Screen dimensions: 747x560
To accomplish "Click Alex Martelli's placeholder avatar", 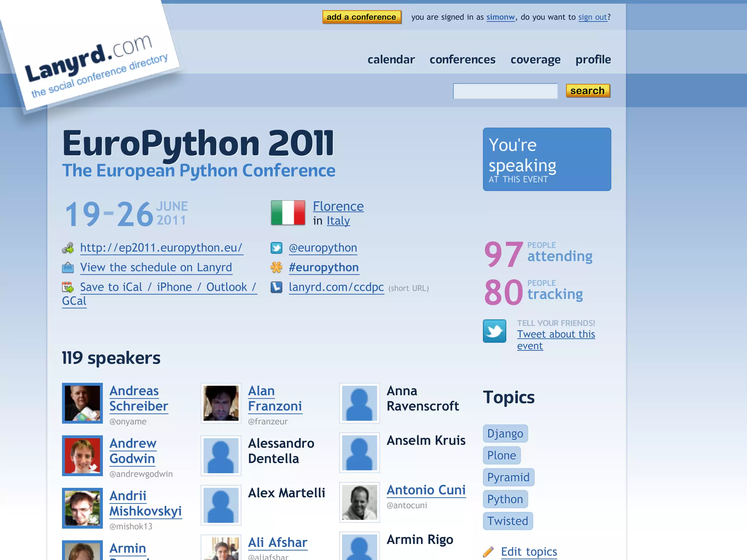I will coord(221,505).
